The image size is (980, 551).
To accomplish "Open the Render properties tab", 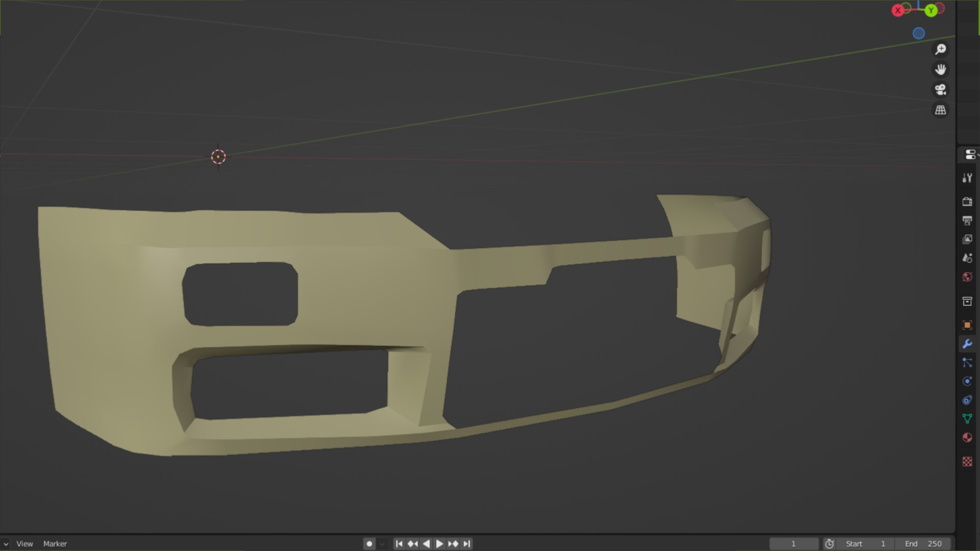I will 967,202.
